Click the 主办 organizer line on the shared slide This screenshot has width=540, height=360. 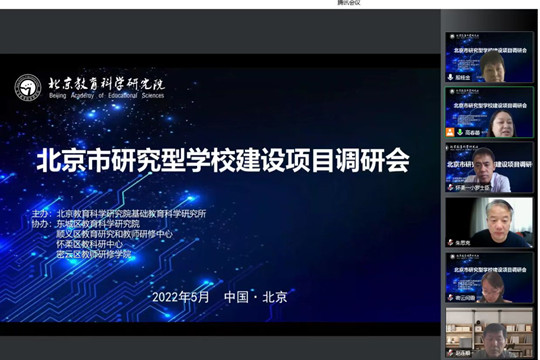click(x=119, y=214)
